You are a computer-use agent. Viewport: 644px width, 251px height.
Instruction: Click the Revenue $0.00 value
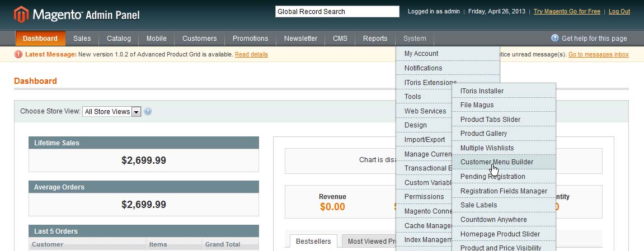pyautogui.click(x=332, y=207)
